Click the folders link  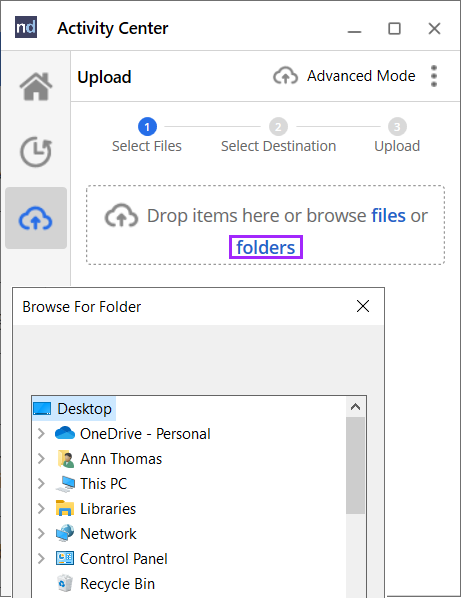click(266, 248)
